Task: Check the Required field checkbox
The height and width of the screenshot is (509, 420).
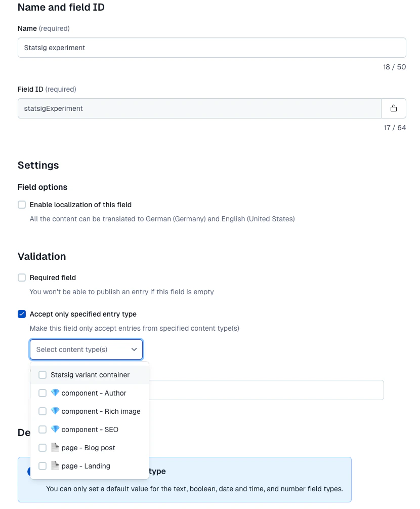Action: click(x=22, y=278)
